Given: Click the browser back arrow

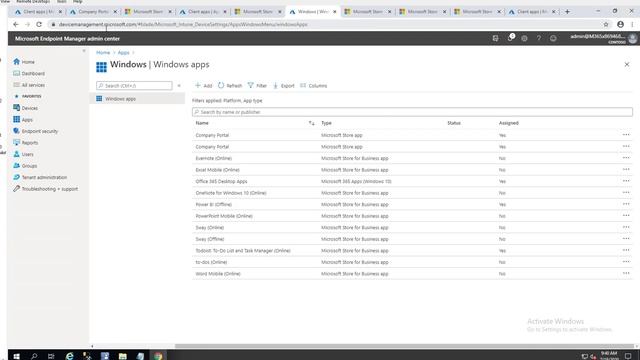Looking at the screenshot, I should (16, 24).
